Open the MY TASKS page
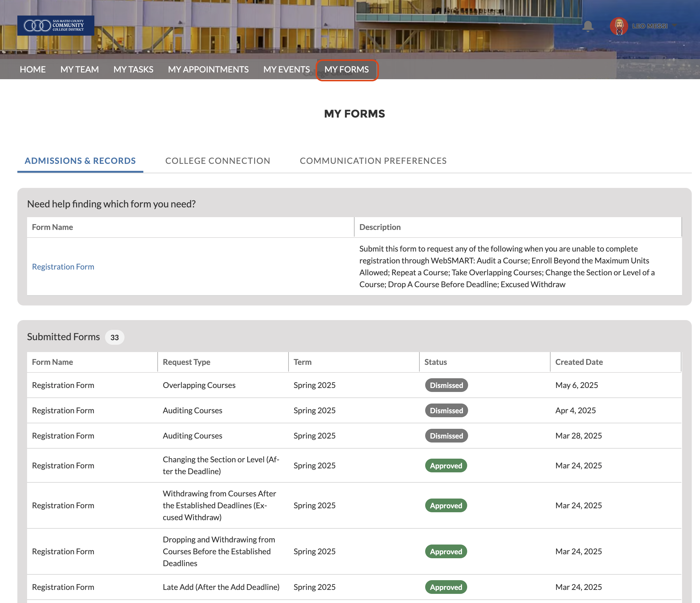700x603 pixels. (x=133, y=69)
